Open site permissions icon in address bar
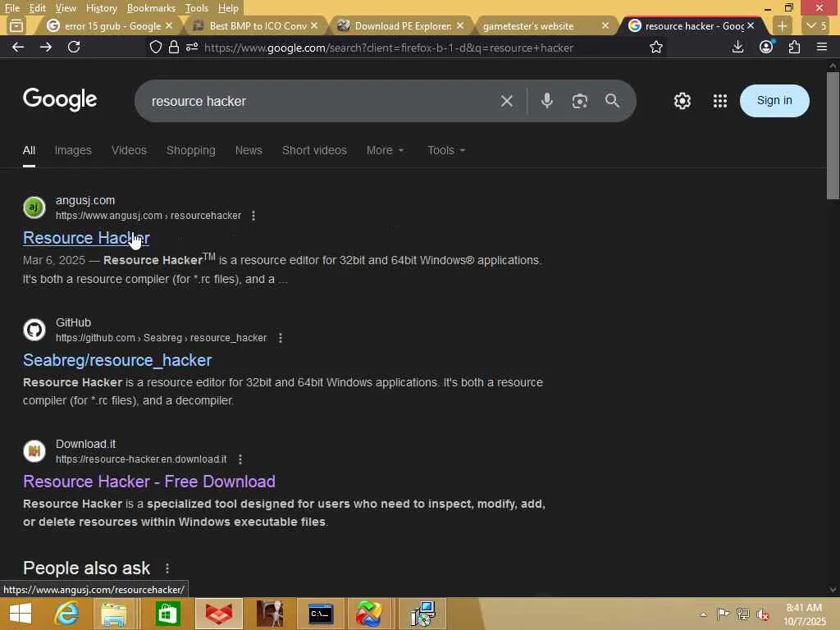 pyautogui.click(x=192, y=47)
